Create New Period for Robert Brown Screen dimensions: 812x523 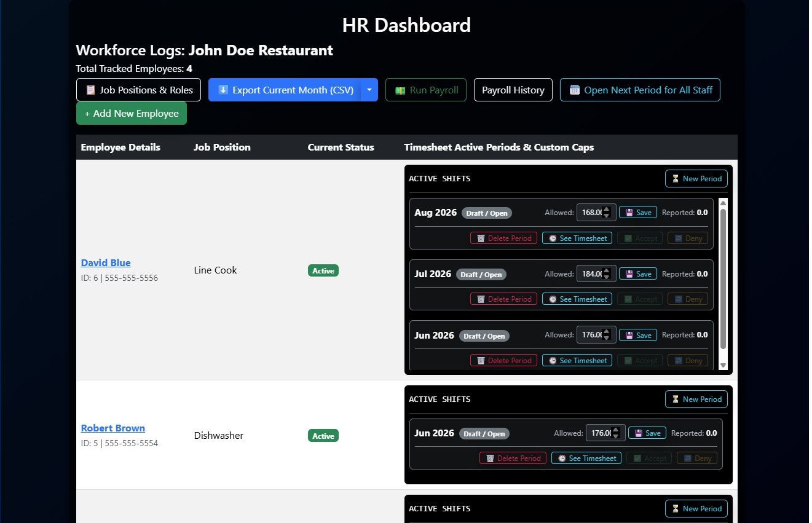pyautogui.click(x=696, y=399)
